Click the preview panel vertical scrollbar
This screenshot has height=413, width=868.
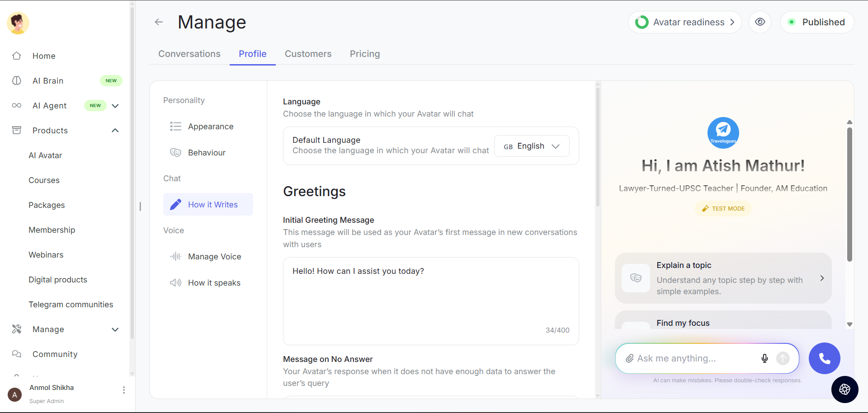849,194
